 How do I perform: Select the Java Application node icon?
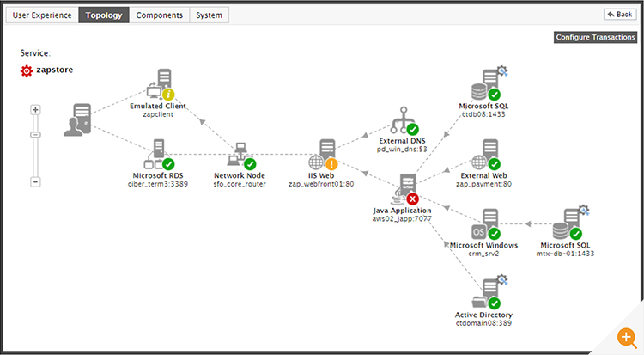point(404,189)
